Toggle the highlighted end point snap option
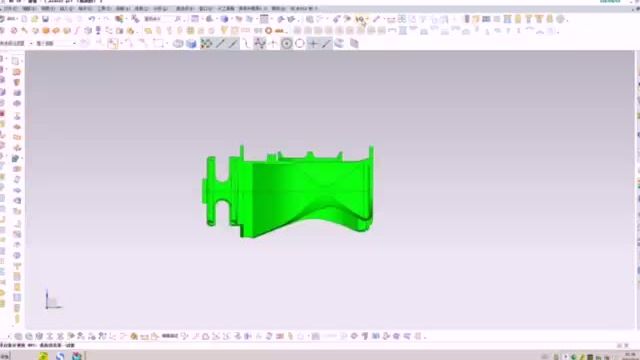Screen dimensions: 640x360 [x=220, y=43]
